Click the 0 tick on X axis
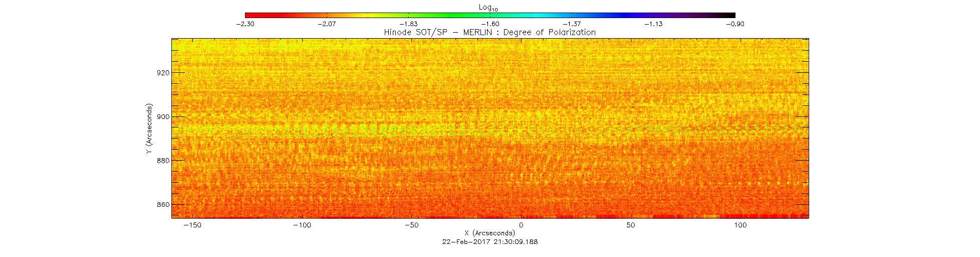The width and height of the screenshot is (980, 257). coord(521,225)
